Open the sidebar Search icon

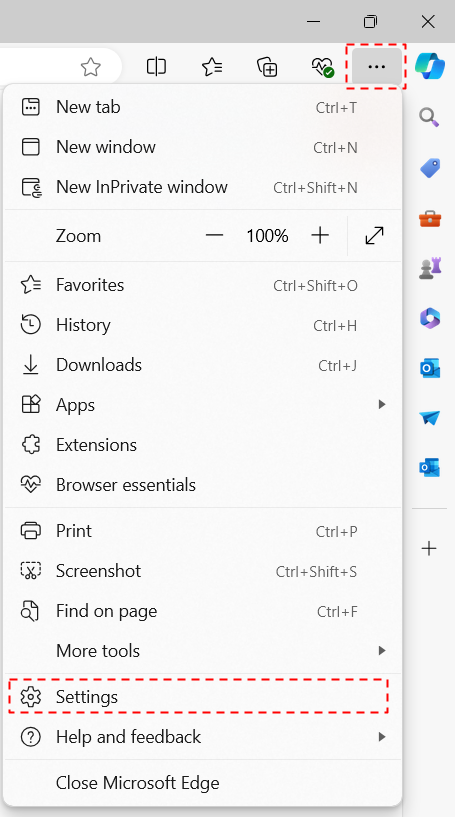pos(429,117)
